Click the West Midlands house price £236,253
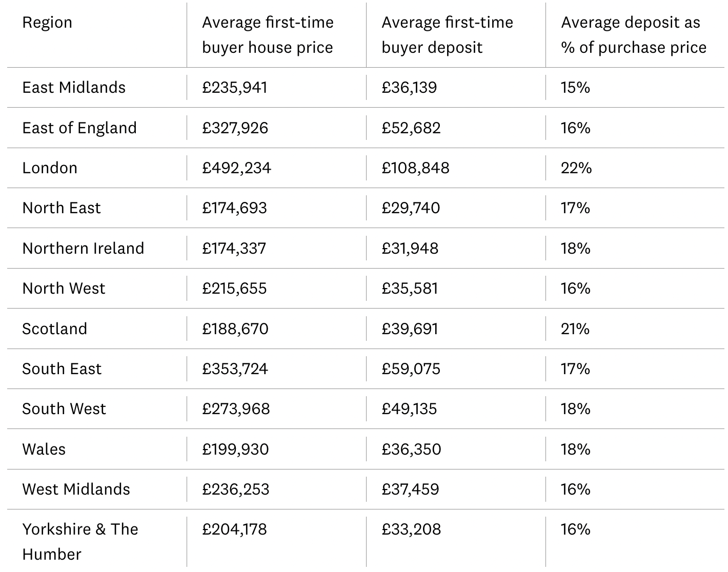The image size is (728, 572). (x=235, y=489)
